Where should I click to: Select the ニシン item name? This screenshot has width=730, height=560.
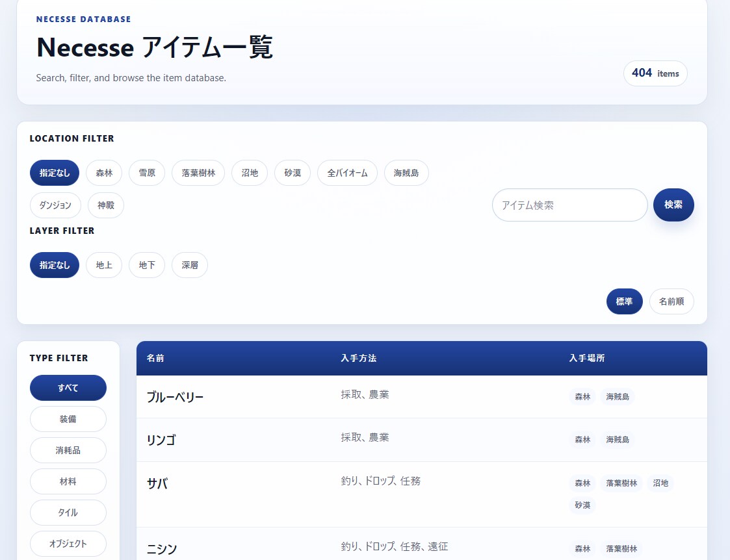(162, 550)
